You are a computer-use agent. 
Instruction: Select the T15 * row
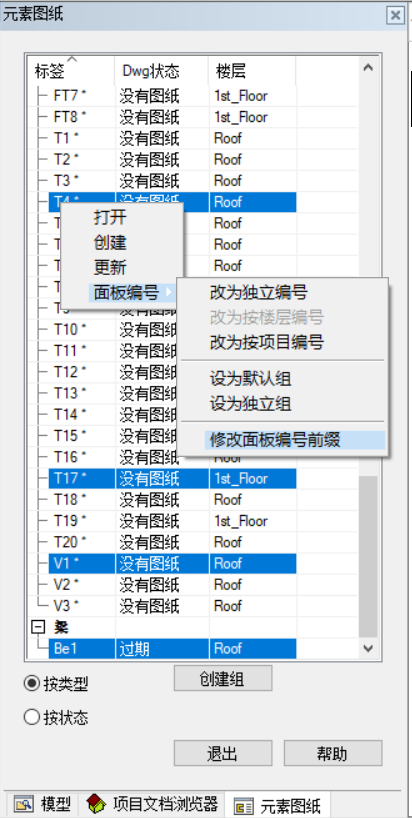tap(68, 436)
